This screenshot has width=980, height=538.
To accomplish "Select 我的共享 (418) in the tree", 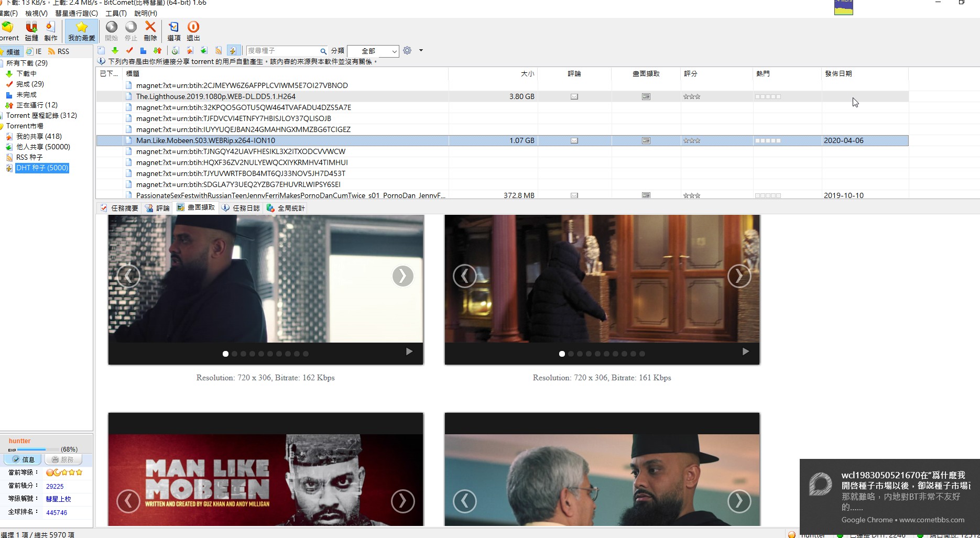I will [39, 136].
